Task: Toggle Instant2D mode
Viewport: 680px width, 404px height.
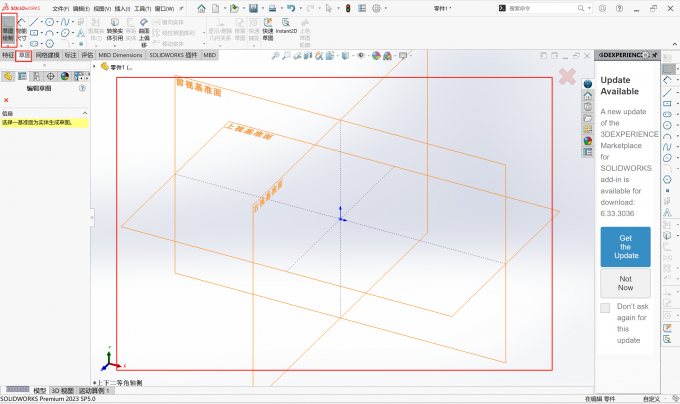Action: coord(286,26)
